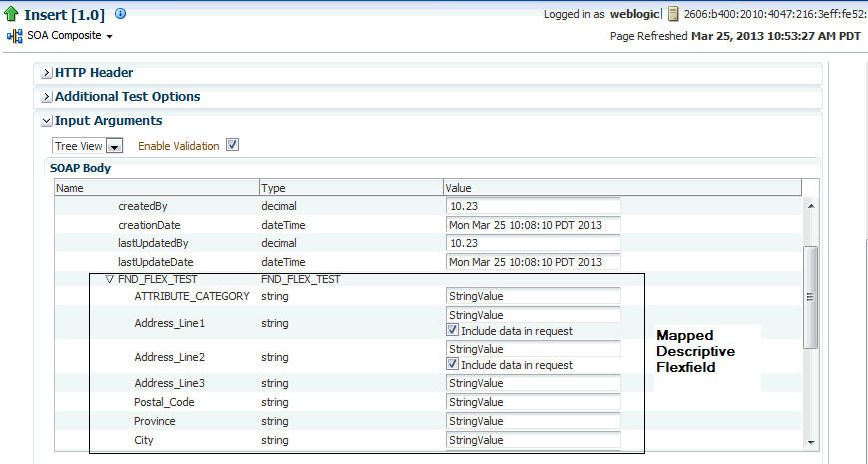Click the server host icon beside weblogic

(673, 14)
